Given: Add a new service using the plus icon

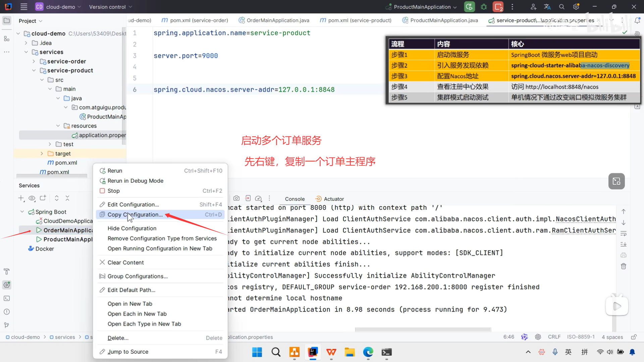Looking at the screenshot, I should pos(21,198).
